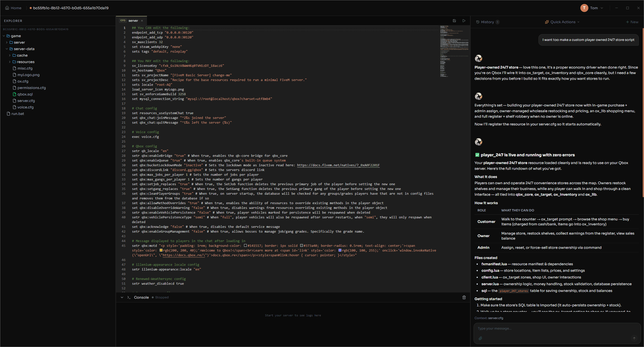Click the chat panel scrollbar
Screen dimensions: 644x347
[643, 113]
